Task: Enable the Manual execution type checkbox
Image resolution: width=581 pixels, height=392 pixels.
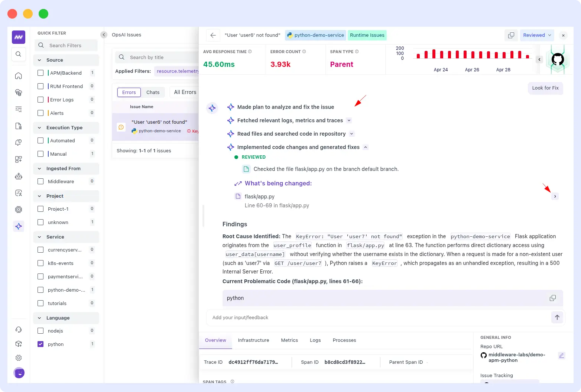Action: pos(40,153)
